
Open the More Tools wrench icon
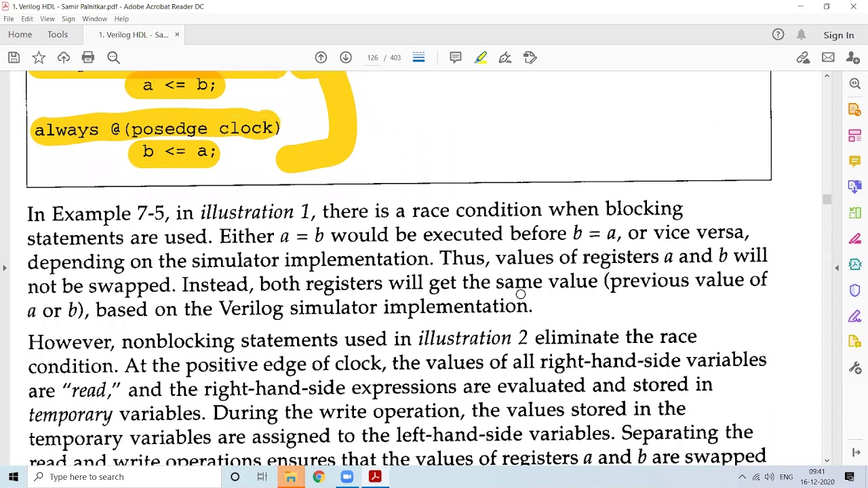pyautogui.click(x=855, y=368)
